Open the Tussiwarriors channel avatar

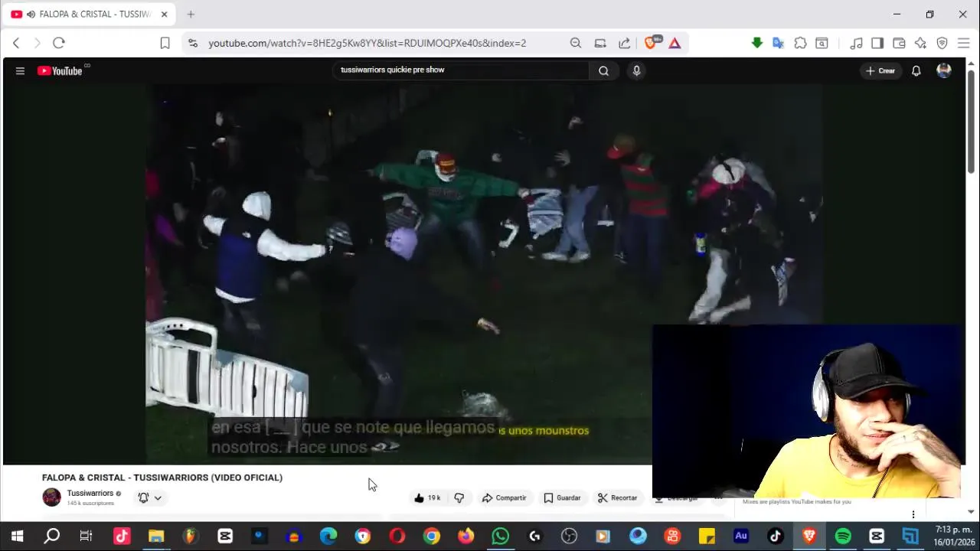[x=51, y=497]
